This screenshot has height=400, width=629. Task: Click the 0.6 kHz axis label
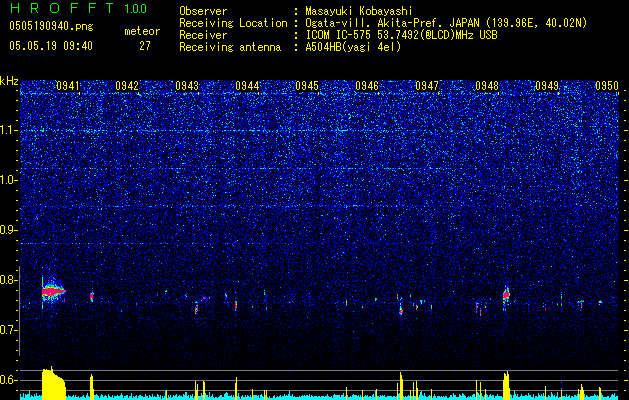[x=9, y=380]
